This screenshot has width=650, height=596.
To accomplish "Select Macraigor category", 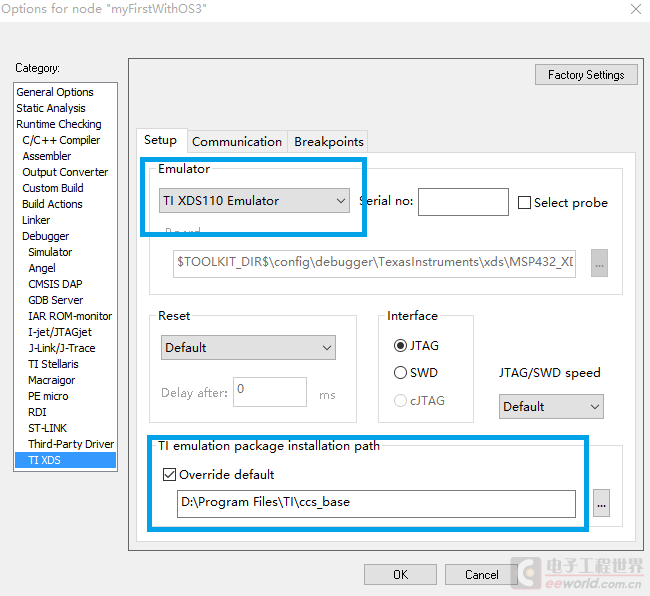I will (51, 380).
